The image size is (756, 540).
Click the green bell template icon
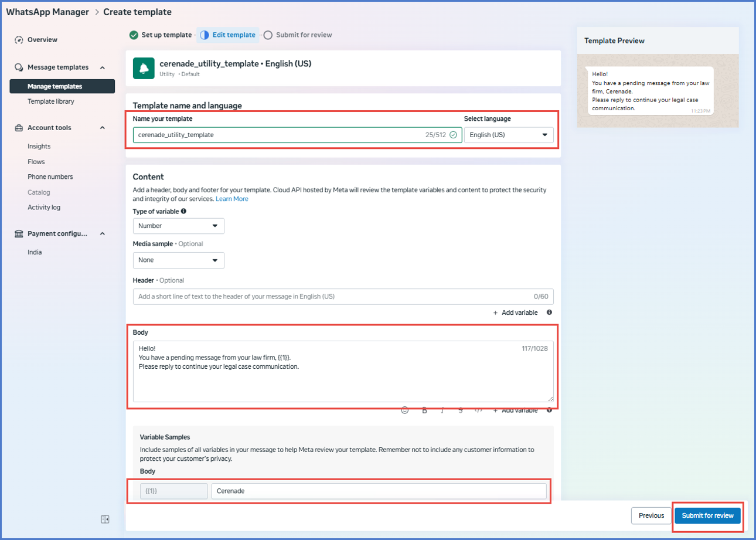click(x=144, y=68)
